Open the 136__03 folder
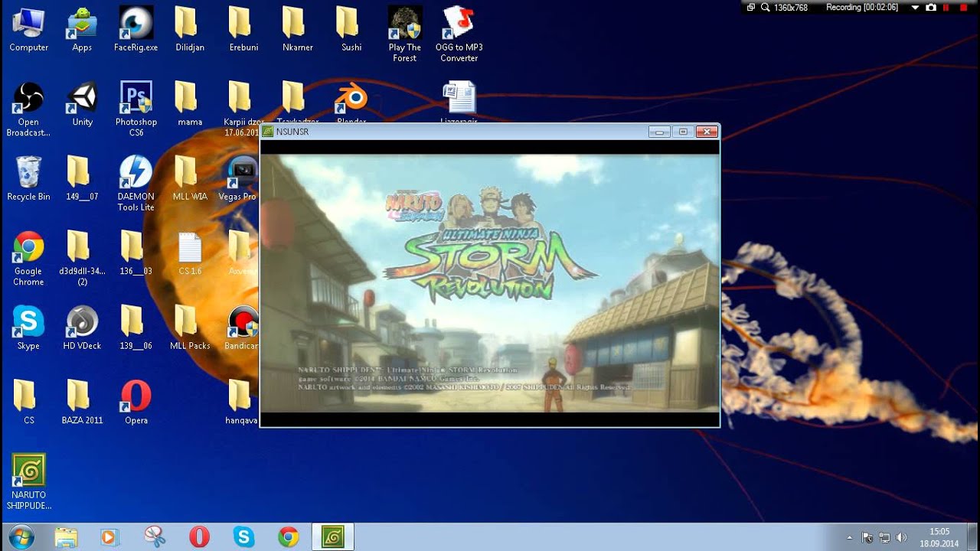980x551 pixels. point(136,254)
